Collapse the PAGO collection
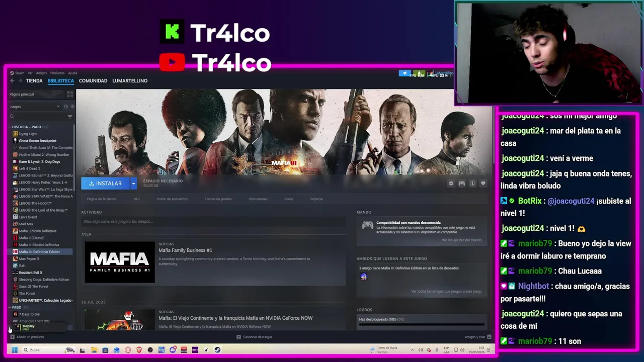This screenshot has width=644, height=362. 10,307
